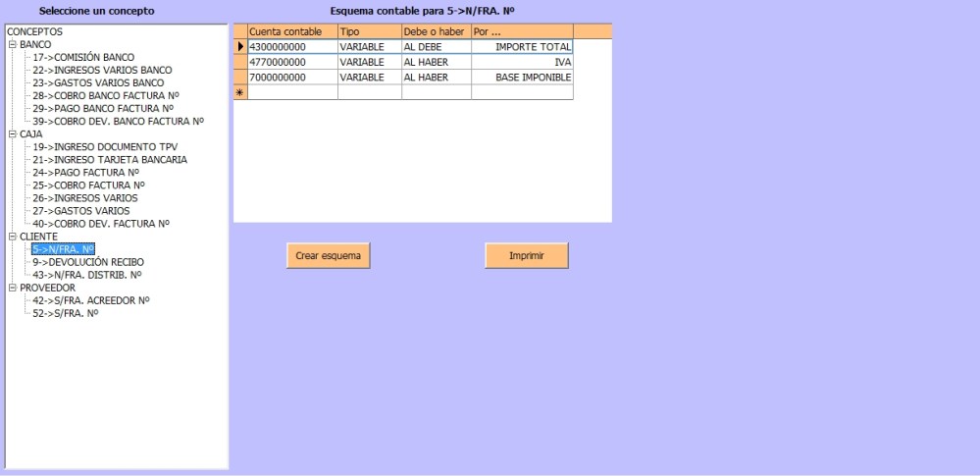
Task: Click the Crear esquema button
Action: (329, 255)
